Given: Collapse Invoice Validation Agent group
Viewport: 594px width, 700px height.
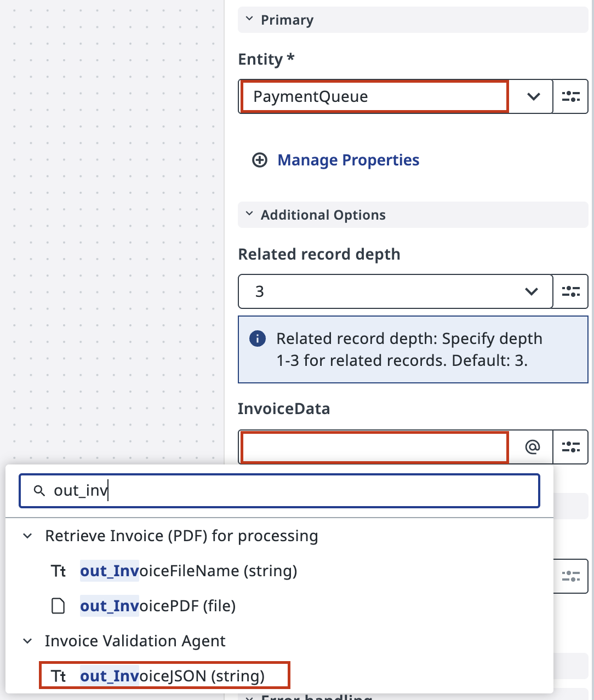Looking at the screenshot, I should click(x=27, y=641).
